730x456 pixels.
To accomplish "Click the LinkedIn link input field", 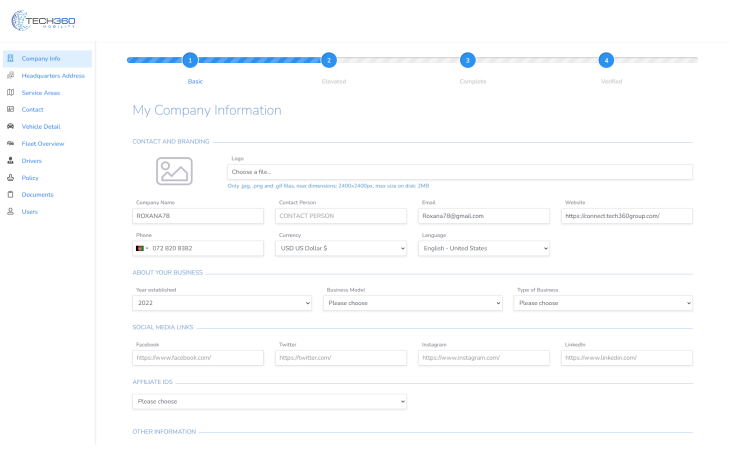I will point(627,358).
